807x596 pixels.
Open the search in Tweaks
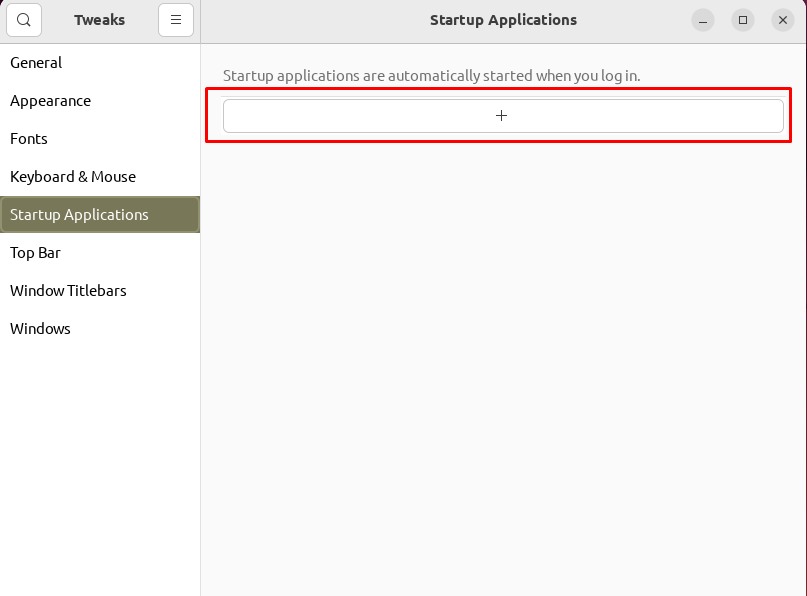click(24, 20)
